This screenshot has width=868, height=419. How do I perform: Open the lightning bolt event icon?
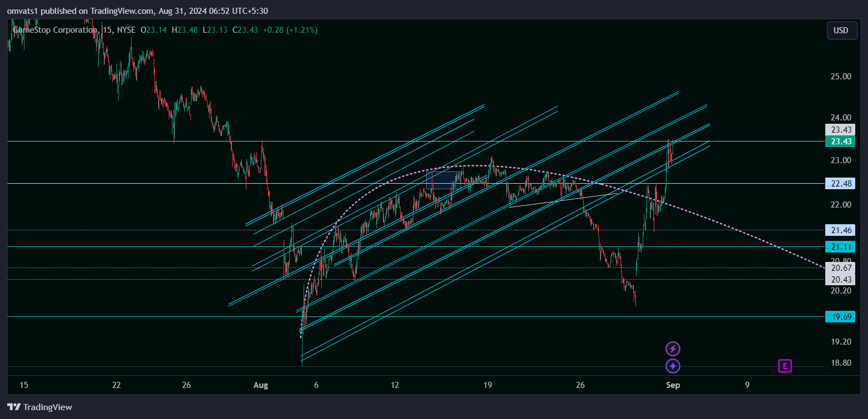(x=673, y=349)
